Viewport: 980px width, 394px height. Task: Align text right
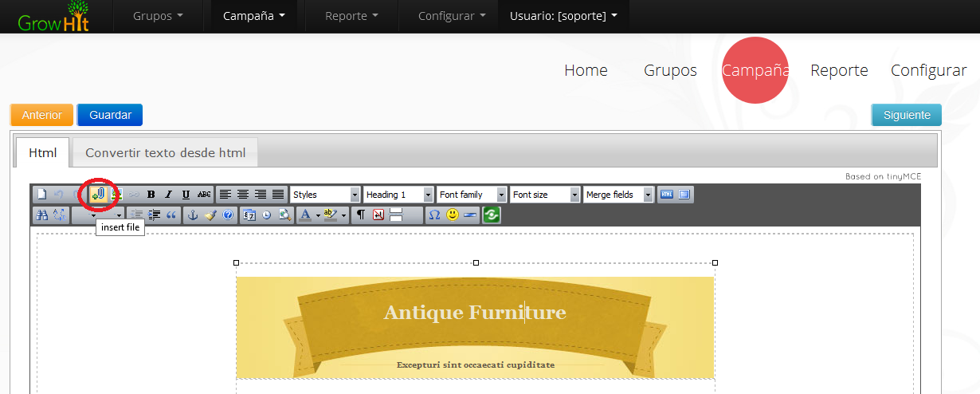point(261,195)
